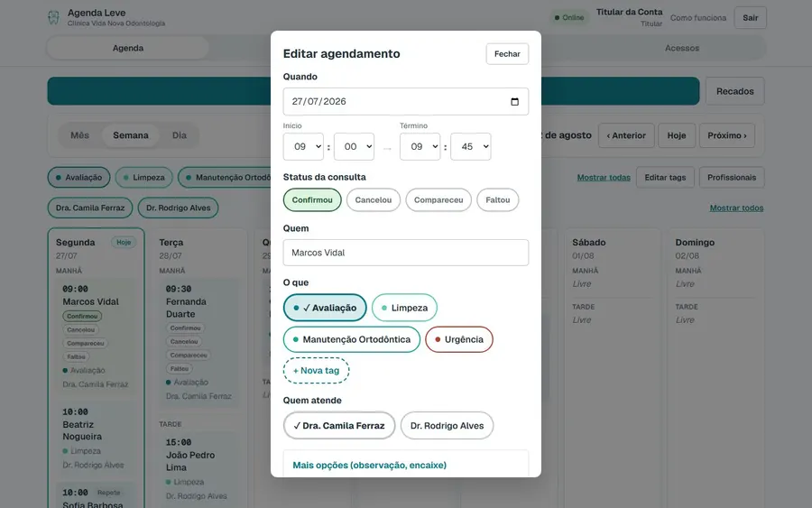Select the Limpeza tag in the dialog
Image resolution: width=812 pixels, height=508 pixels.
(404, 308)
